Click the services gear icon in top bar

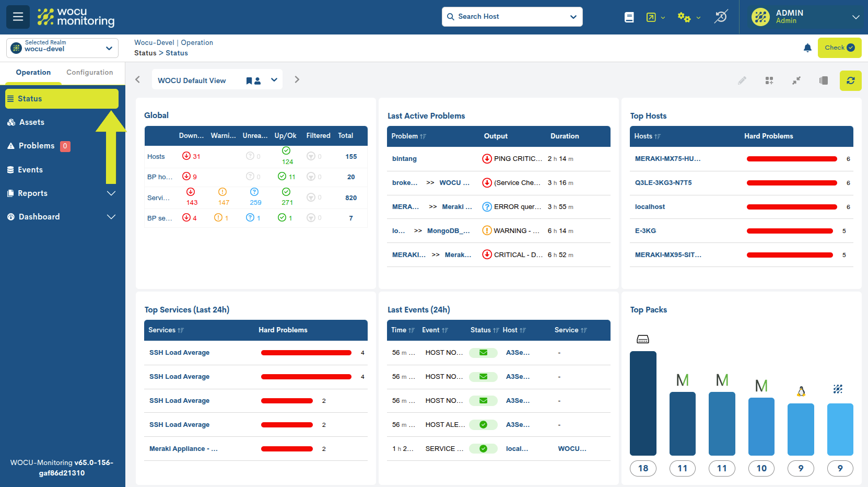[685, 17]
